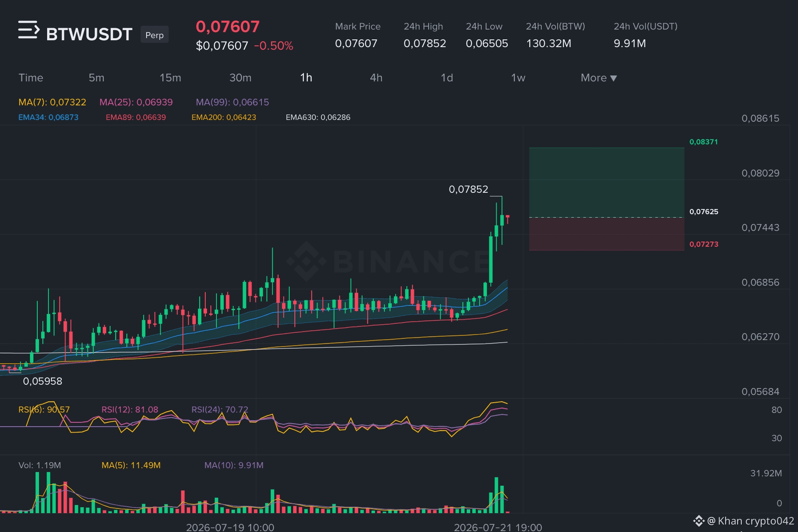Open the market list menu icon
The image size is (798, 532).
click(29, 30)
